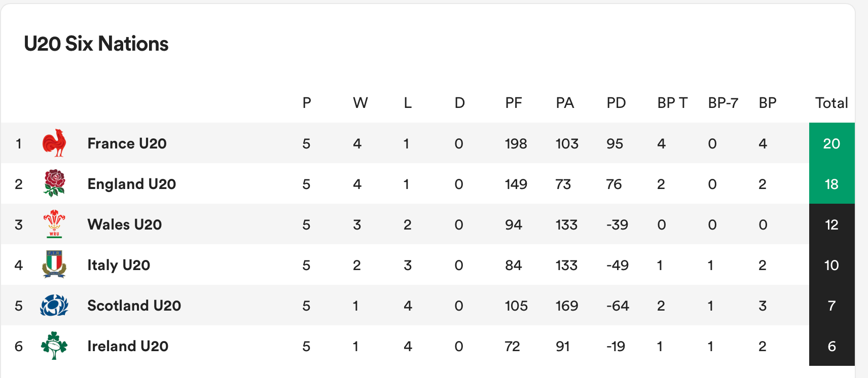Click England's green total of 18
Screen dimensions: 868x378
[x=831, y=184]
